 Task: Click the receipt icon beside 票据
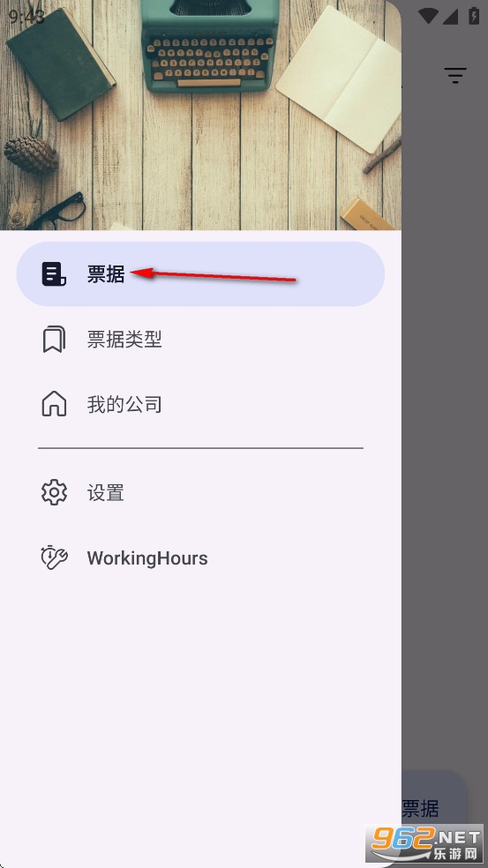(x=54, y=274)
